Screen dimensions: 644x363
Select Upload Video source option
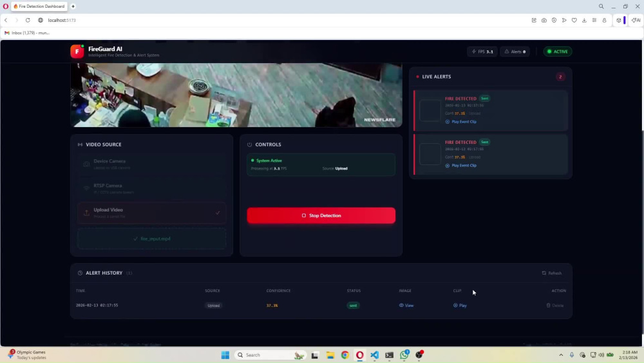(151, 213)
